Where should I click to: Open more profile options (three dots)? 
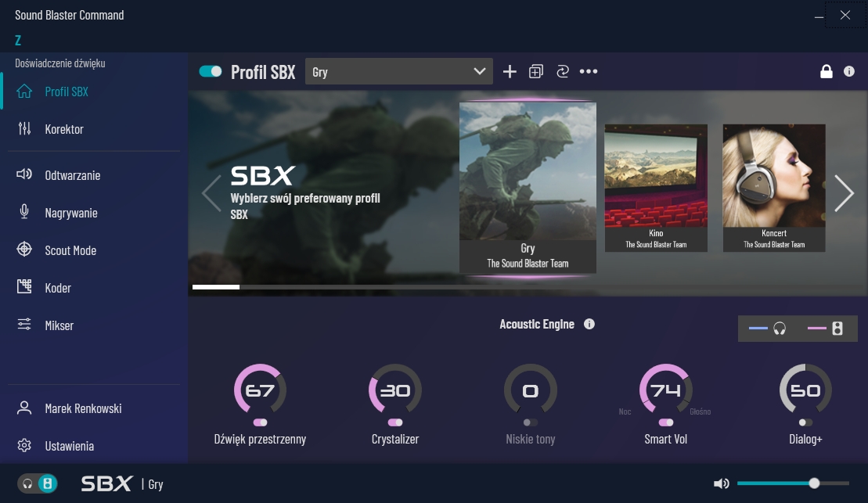click(x=589, y=71)
